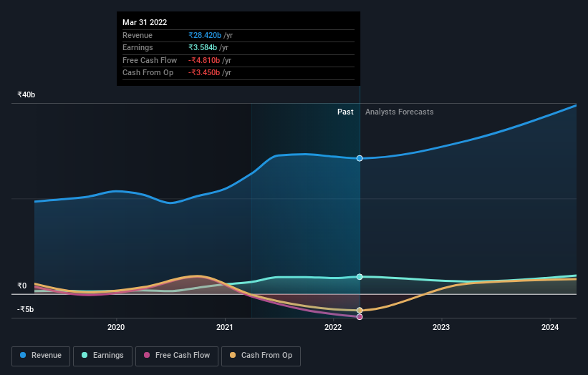The height and width of the screenshot is (375, 588).
Task: Click the Cash From Op label in tooltip
Action: [148, 73]
